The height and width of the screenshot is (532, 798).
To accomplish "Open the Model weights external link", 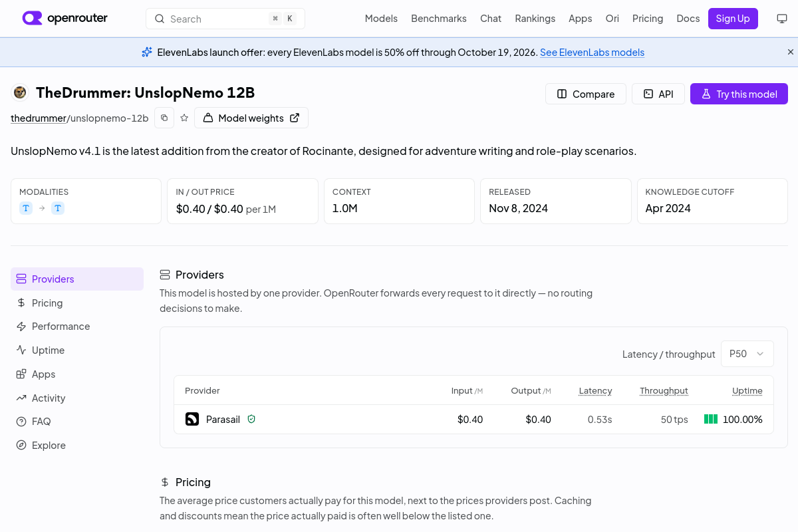I will [251, 118].
